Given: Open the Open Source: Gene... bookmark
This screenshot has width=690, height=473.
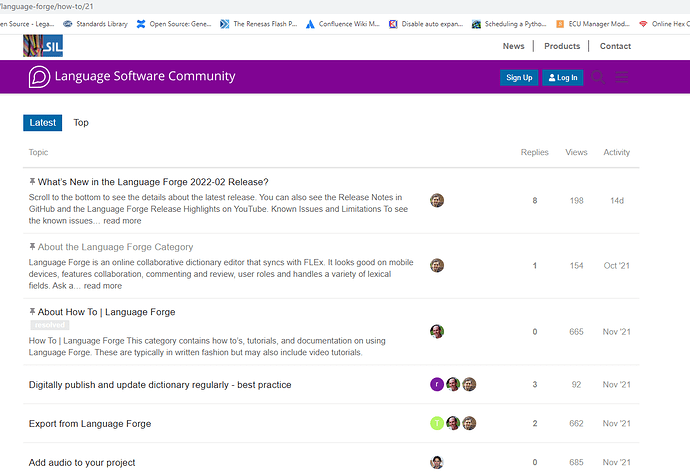Looking at the screenshot, I should (174, 24).
